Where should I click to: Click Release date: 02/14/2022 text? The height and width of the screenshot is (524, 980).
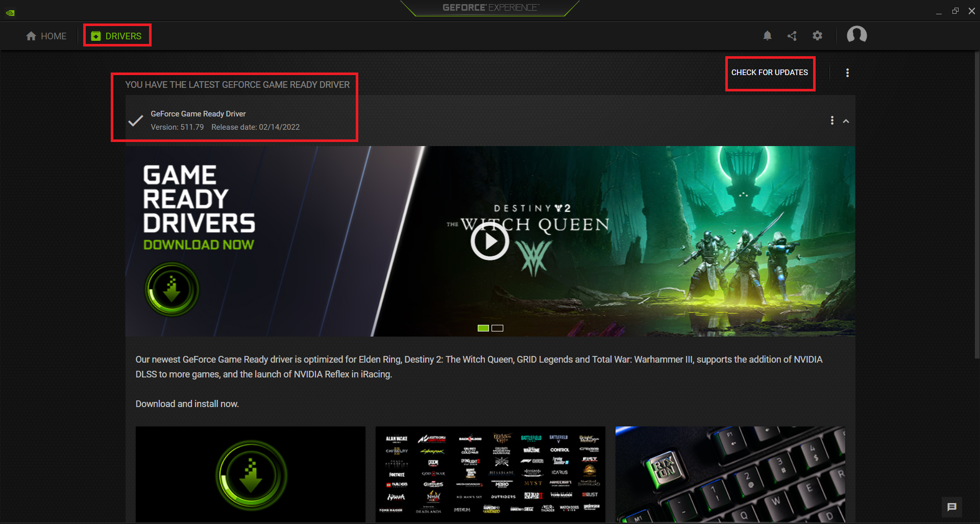(256, 127)
